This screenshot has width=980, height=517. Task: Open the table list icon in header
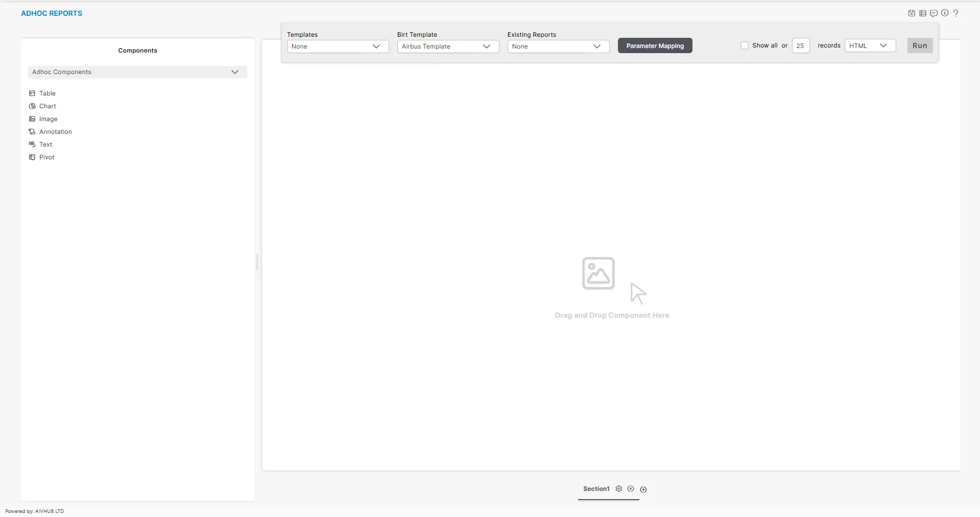tap(923, 13)
